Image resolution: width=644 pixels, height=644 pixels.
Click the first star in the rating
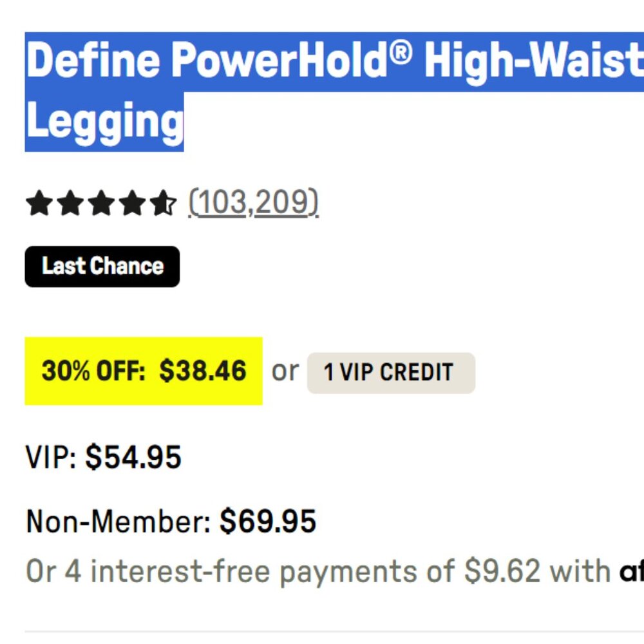[x=38, y=204]
